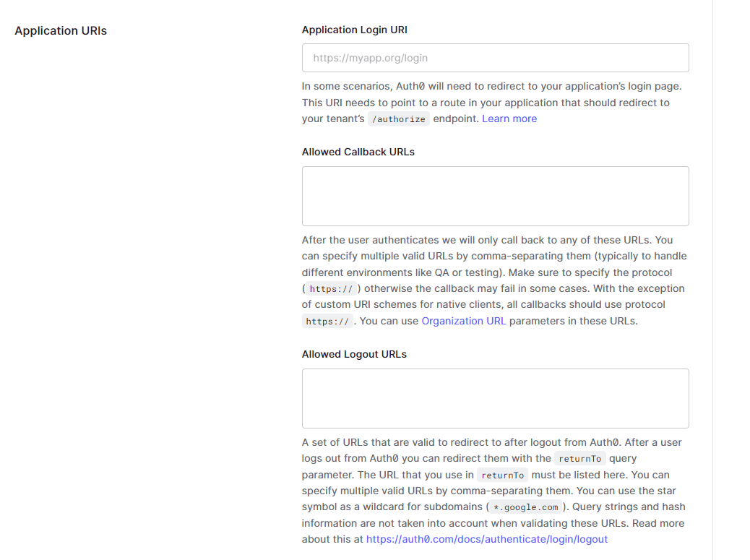Select the /authorize code snippet
The height and width of the screenshot is (560, 750).
pyautogui.click(x=398, y=119)
